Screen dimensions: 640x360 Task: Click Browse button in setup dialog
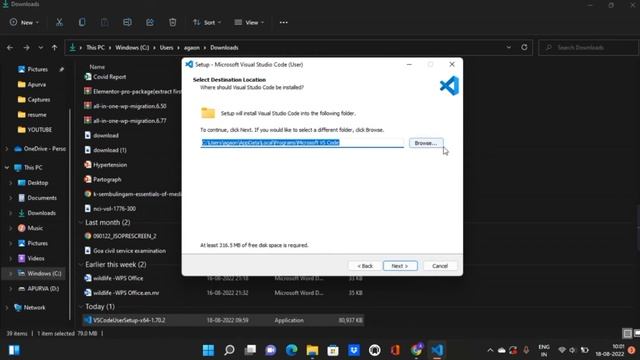[426, 143]
